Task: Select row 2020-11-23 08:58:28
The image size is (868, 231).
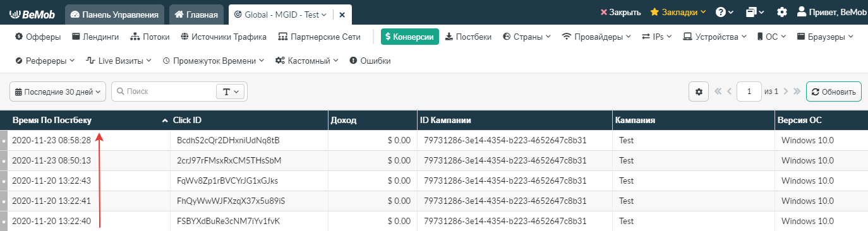Action: pos(434,140)
